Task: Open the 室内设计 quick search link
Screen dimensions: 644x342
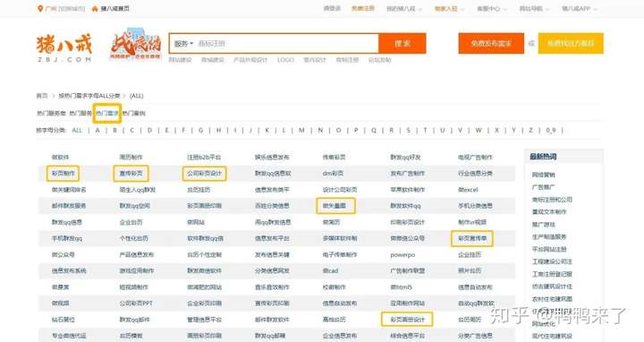Action: click(315, 60)
